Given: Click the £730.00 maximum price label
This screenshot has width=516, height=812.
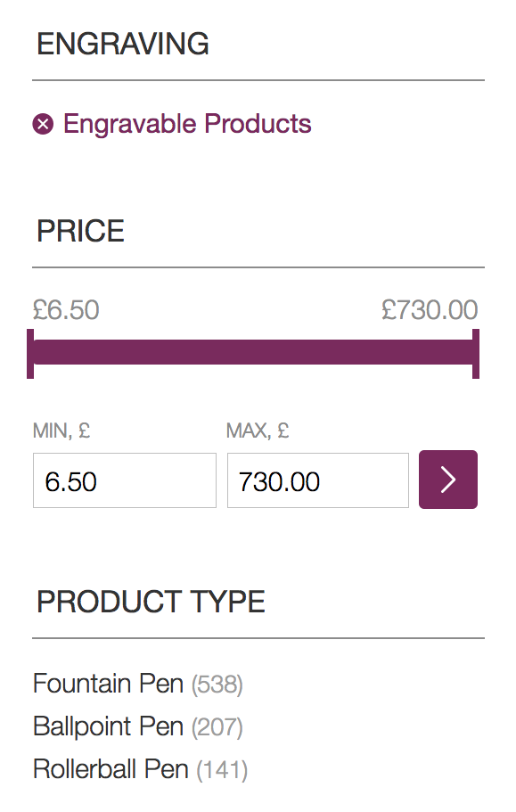Looking at the screenshot, I should point(430,310).
